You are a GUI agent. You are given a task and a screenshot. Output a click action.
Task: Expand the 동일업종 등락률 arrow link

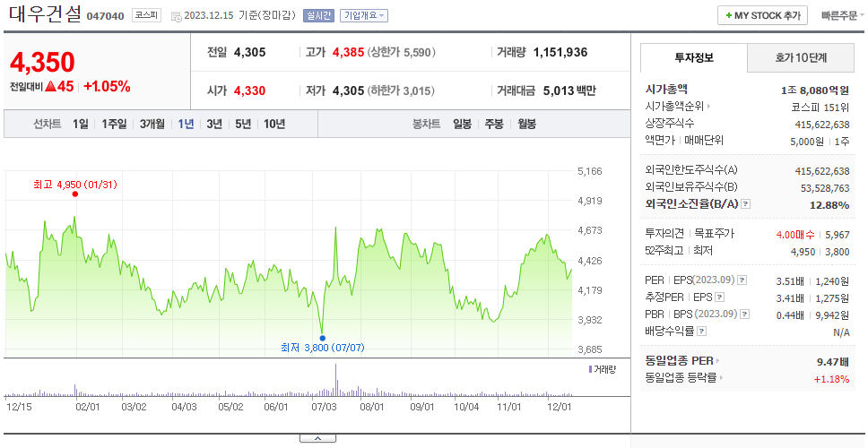[x=721, y=378]
